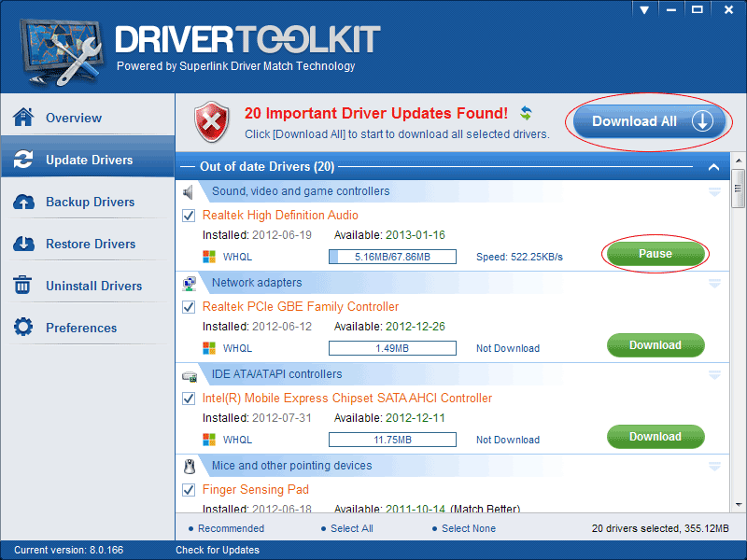
Task: Click Check for Updates in status bar
Action: point(218,550)
